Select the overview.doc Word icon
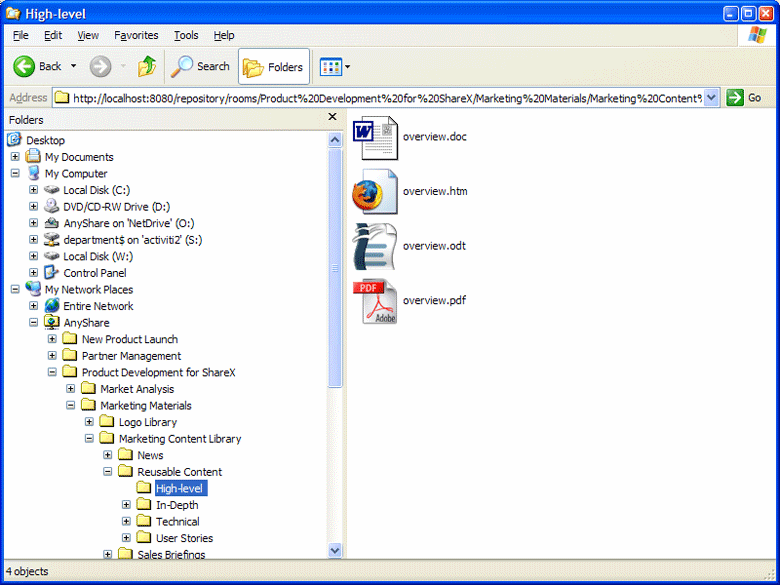The height and width of the screenshot is (585, 780). coord(375,138)
